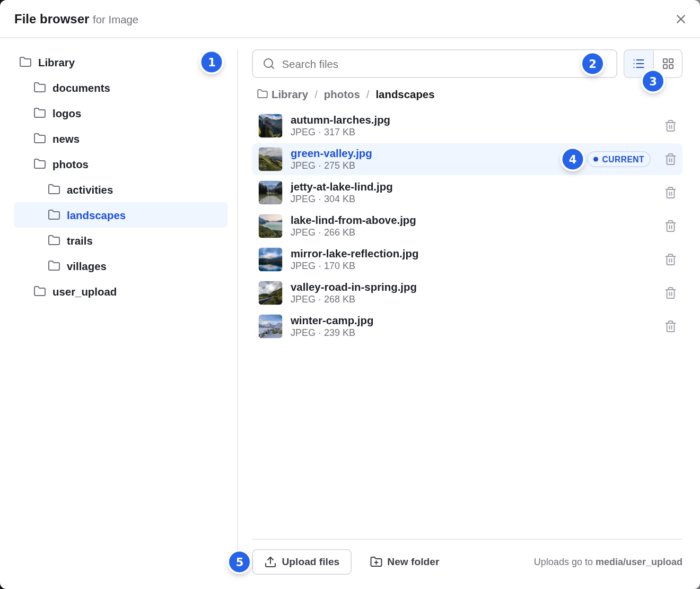Close the File browser dialog
The image size is (700, 589).
click(681, 19)
